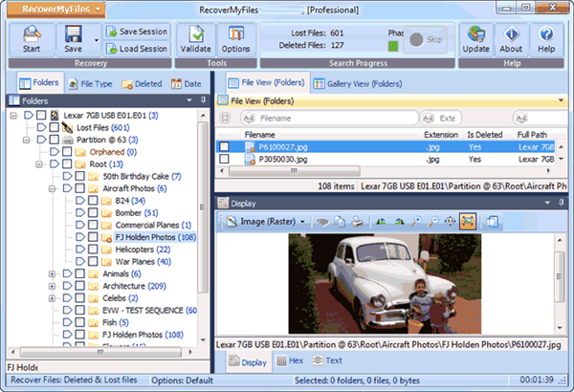
Task: Check the box for P6100027.jpg
Action: 224,147
